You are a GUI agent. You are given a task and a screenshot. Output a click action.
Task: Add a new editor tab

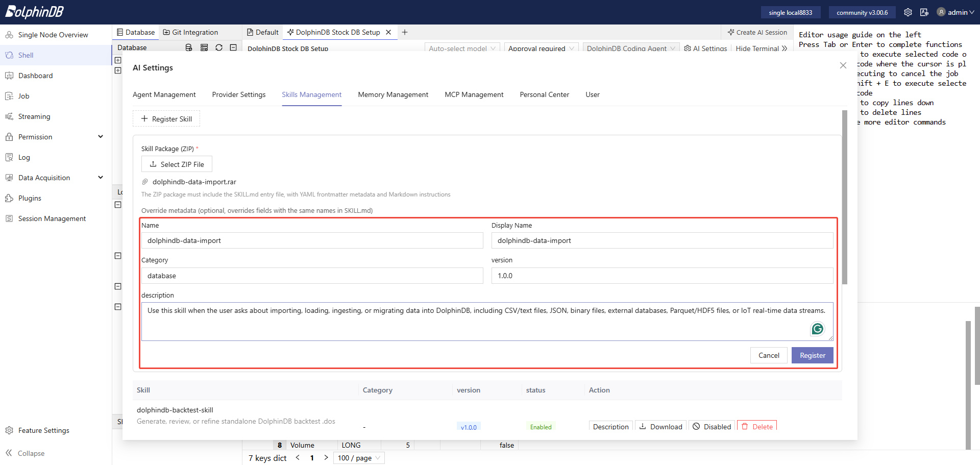point(405,32)
